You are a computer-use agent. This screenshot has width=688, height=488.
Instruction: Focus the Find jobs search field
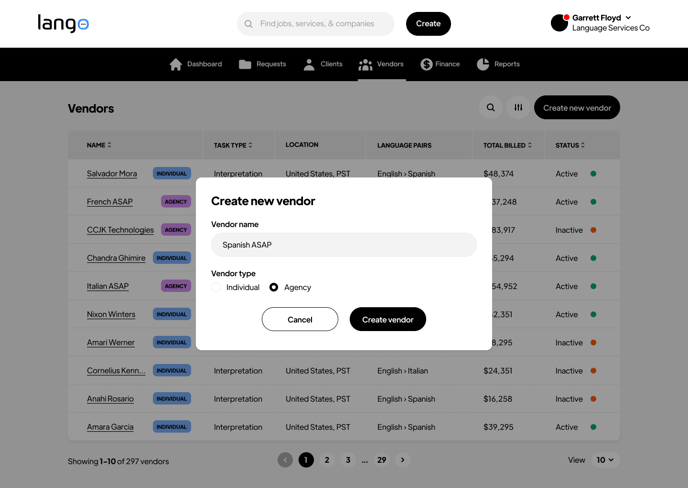[316, 24]
